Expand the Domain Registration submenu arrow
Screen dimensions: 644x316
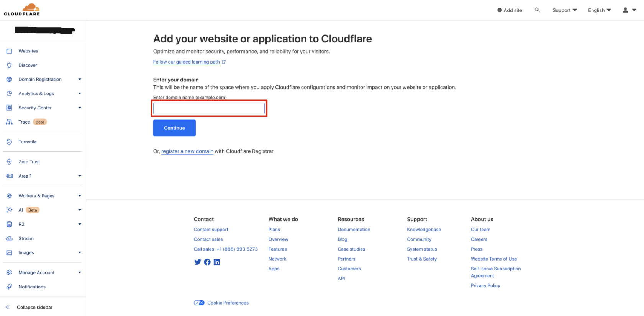click(x=80, y=80)
